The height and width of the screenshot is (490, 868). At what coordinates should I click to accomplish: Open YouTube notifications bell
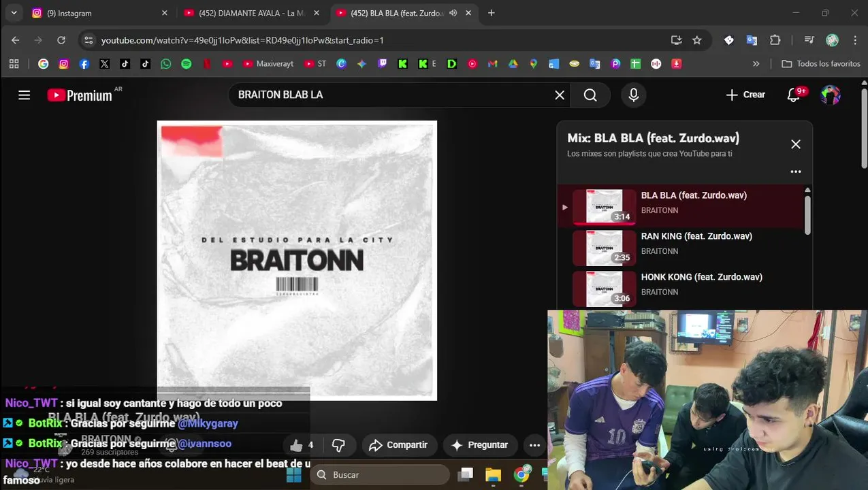[x=794, y=95]
